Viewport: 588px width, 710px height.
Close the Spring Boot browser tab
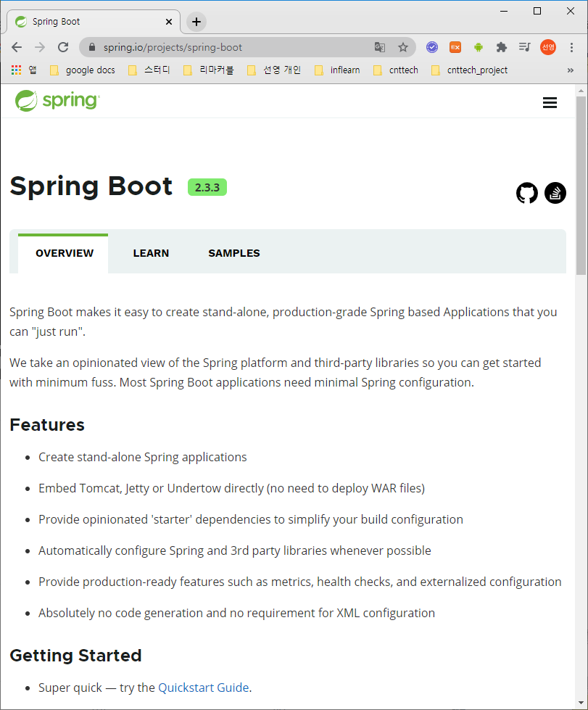169,22
